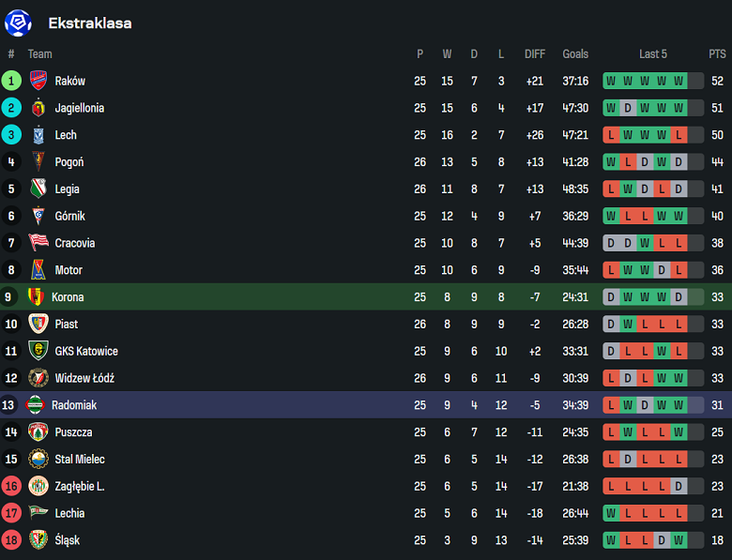Select the Radomiak team name
Screen dimensions: 732x560
[74, 405]
